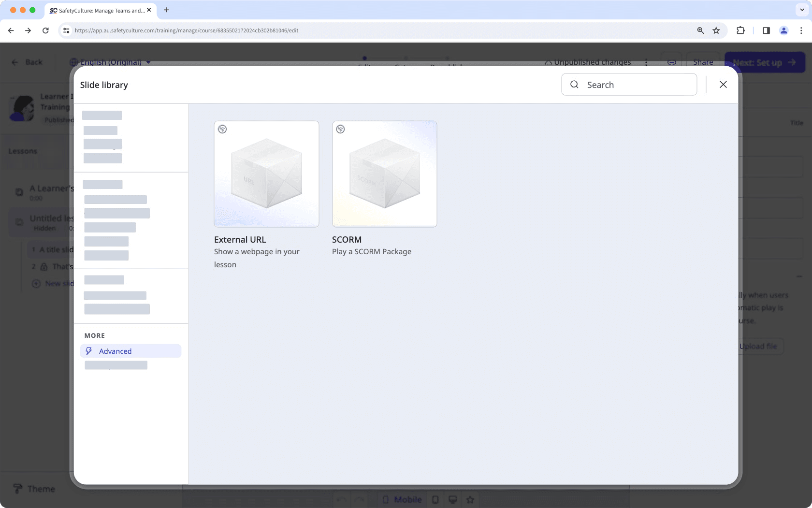The width and height of the screenshot is (812, 508).
Task: Select the External URL slide thumbnail icon
Action: [266, 174]
